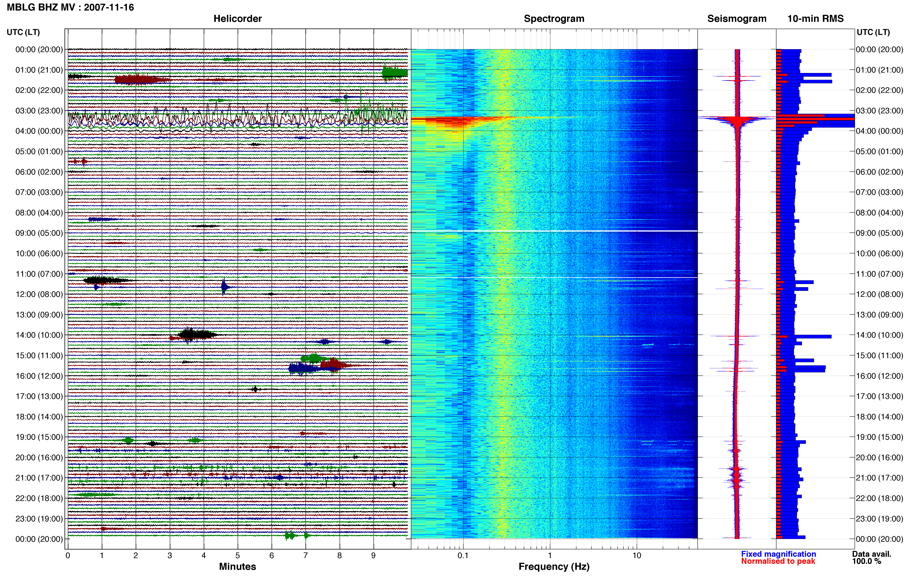
Task: Click left time label '14:00 (10:00)'
Action: 39,335
